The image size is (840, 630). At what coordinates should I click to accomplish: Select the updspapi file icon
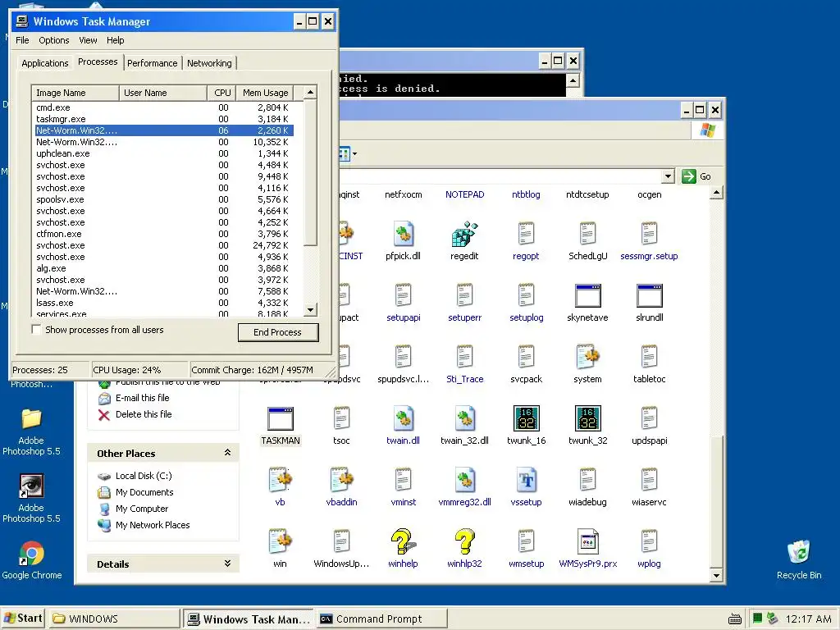(x=650, y=419)
